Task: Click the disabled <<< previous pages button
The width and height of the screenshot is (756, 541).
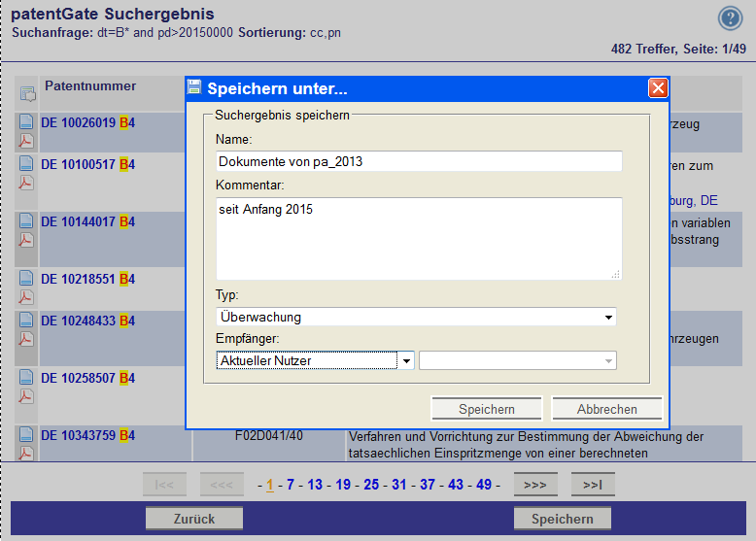Action: click(222, 485)
